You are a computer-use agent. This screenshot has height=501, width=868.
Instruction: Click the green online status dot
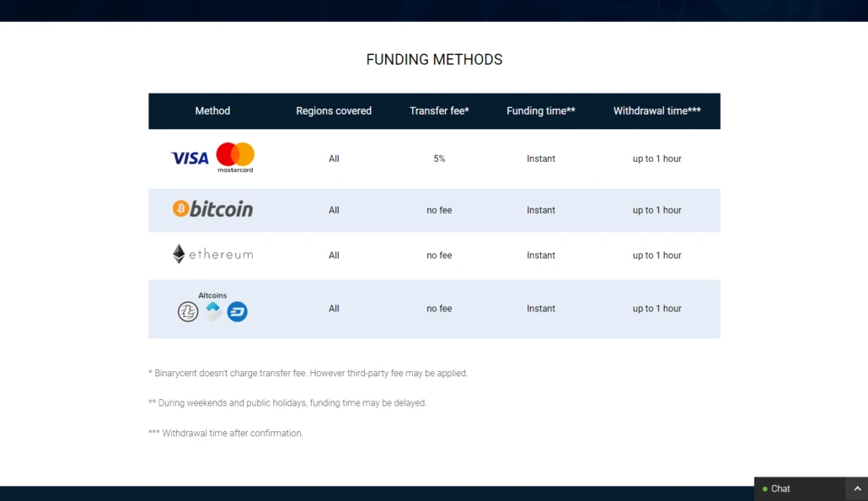765,489
